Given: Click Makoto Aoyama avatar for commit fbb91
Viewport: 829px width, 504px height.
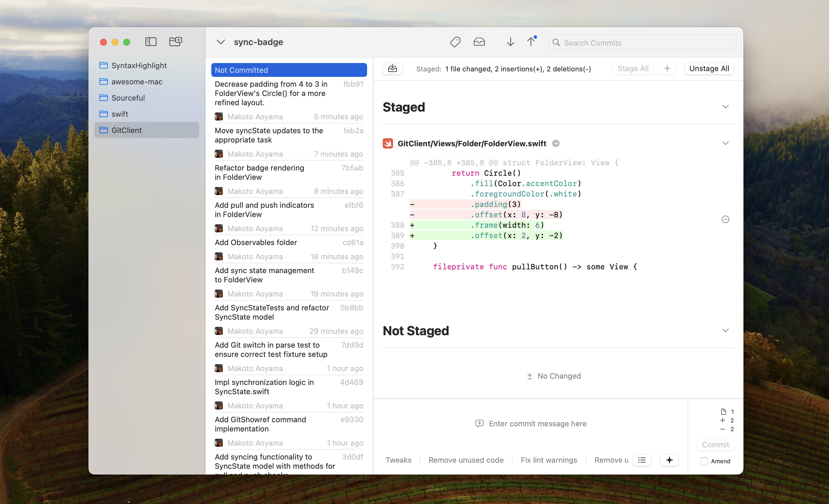Looking at the screenshot, I should [219, 117].
